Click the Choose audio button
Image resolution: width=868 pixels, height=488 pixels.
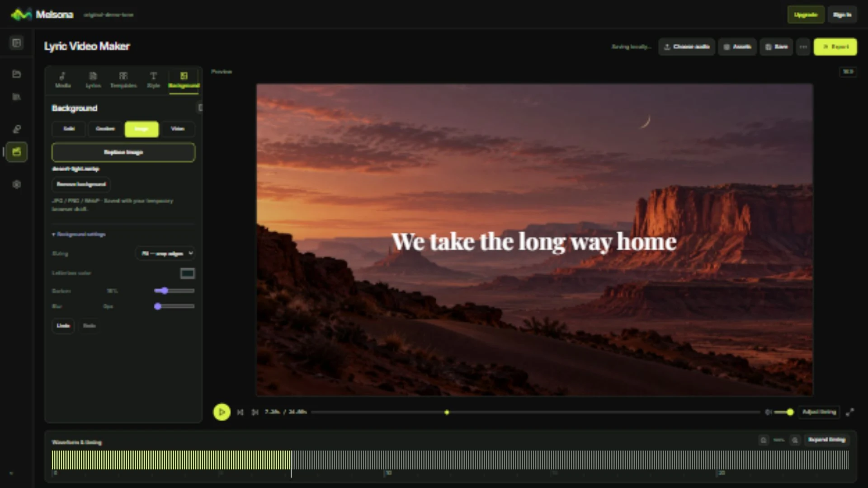(686, 47)
